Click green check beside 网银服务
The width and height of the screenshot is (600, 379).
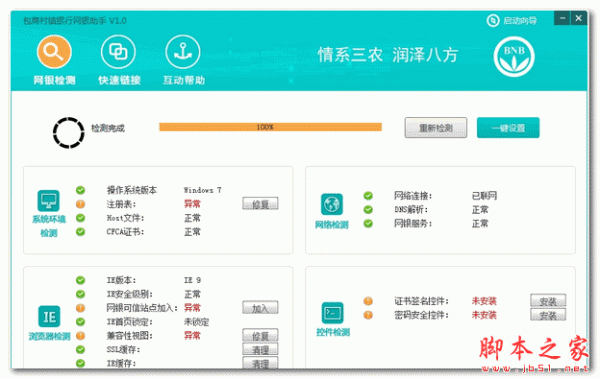[x=368, y=223]
